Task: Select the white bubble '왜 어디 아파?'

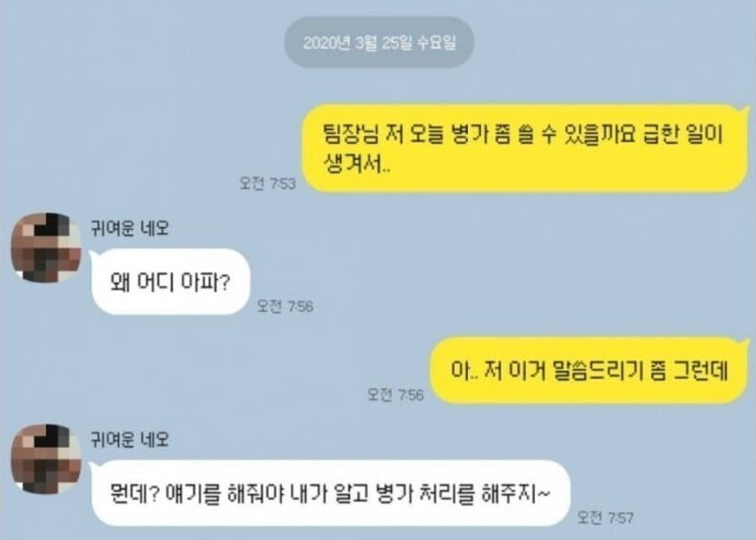Action: pos(170,282)
